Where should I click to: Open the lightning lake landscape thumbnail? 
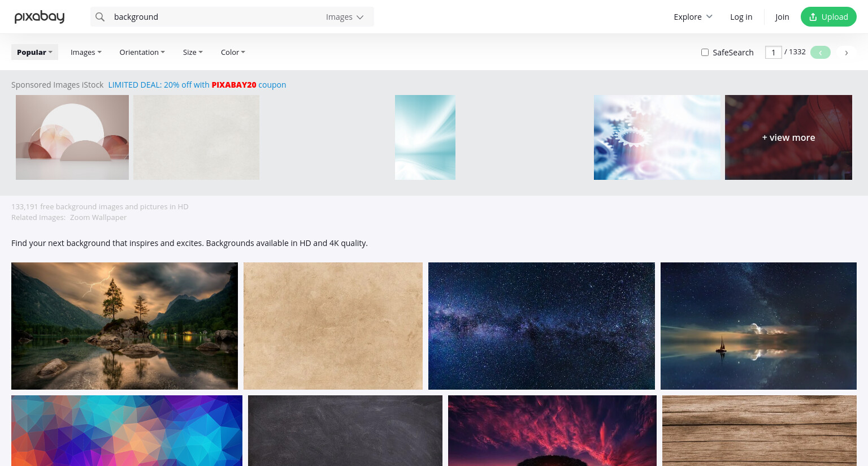(124, 326)
